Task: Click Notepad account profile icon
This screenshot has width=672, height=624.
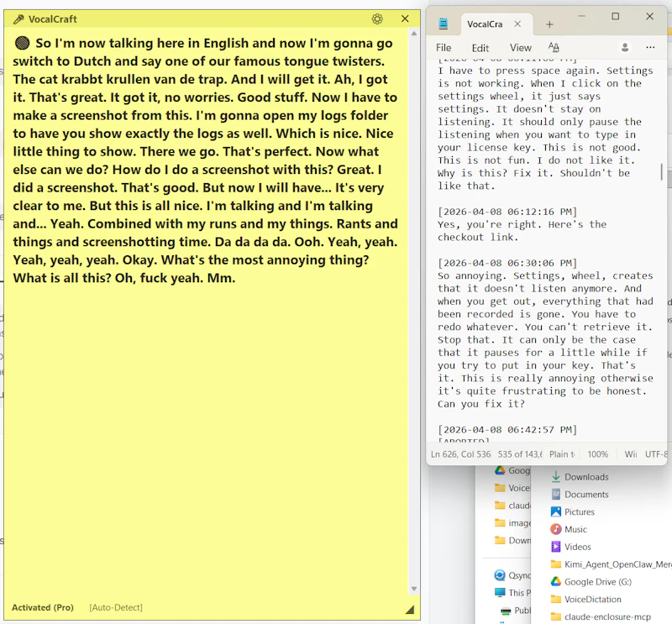Action: [625, 47]
